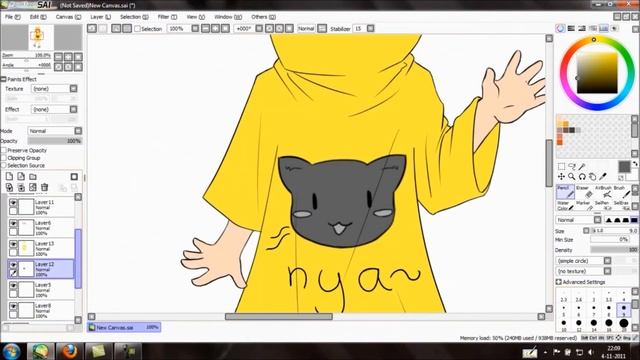Enable Selection Source checkbox
The image size is (640, 360).
(4, 165)
